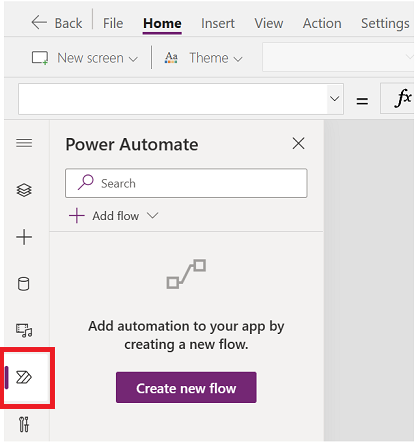Screen dimensions: 418x444
Task: Switch to the View tab
Action: click(269, 23)
